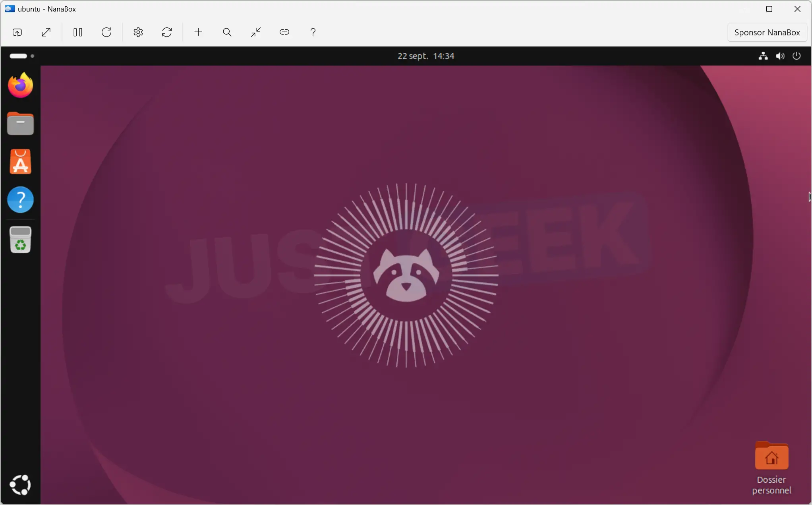
Task: Click the chain link icon in toolbar
Action: 284,32
